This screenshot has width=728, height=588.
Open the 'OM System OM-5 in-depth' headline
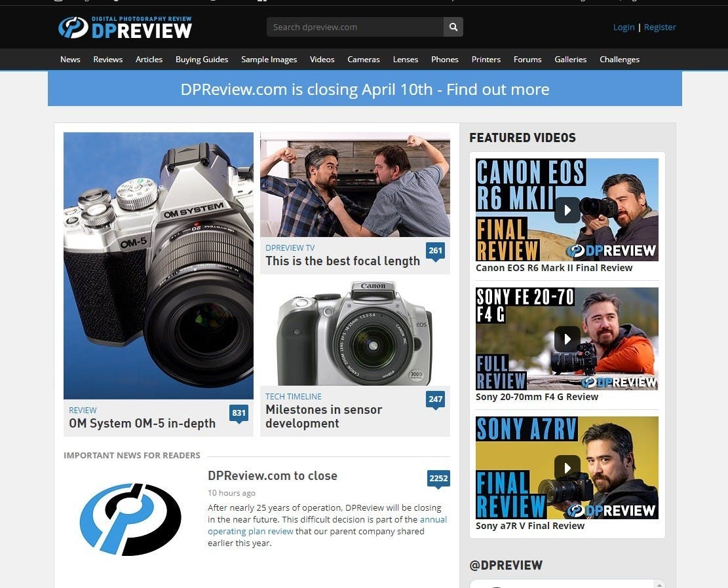pos(142,423)
